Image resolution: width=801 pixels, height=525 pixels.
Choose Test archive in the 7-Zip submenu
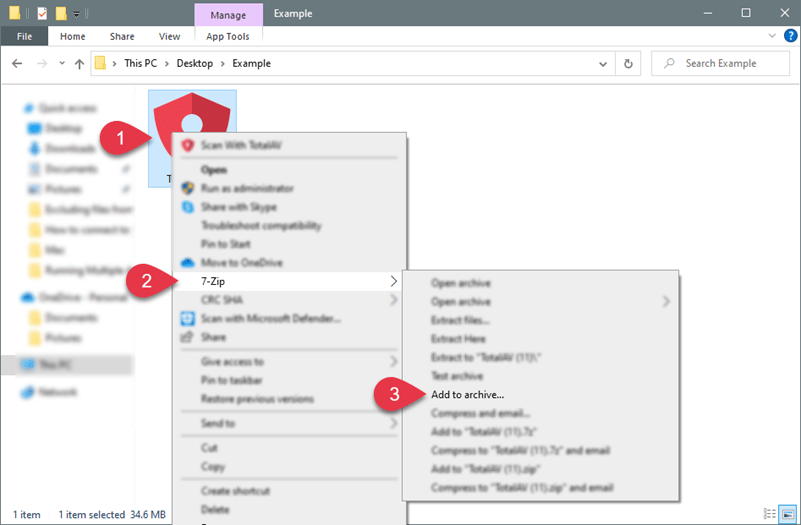click(540, 376)
